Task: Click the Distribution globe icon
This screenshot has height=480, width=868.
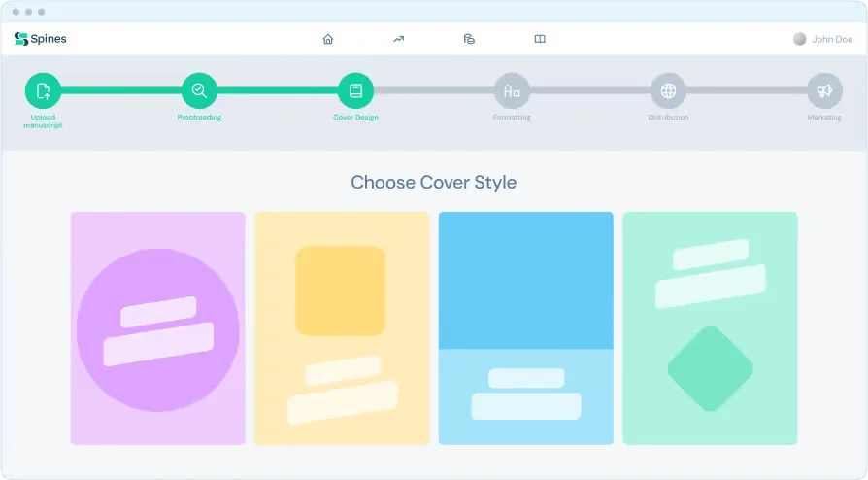Action: pyautogui.click(x=668, y=90)
